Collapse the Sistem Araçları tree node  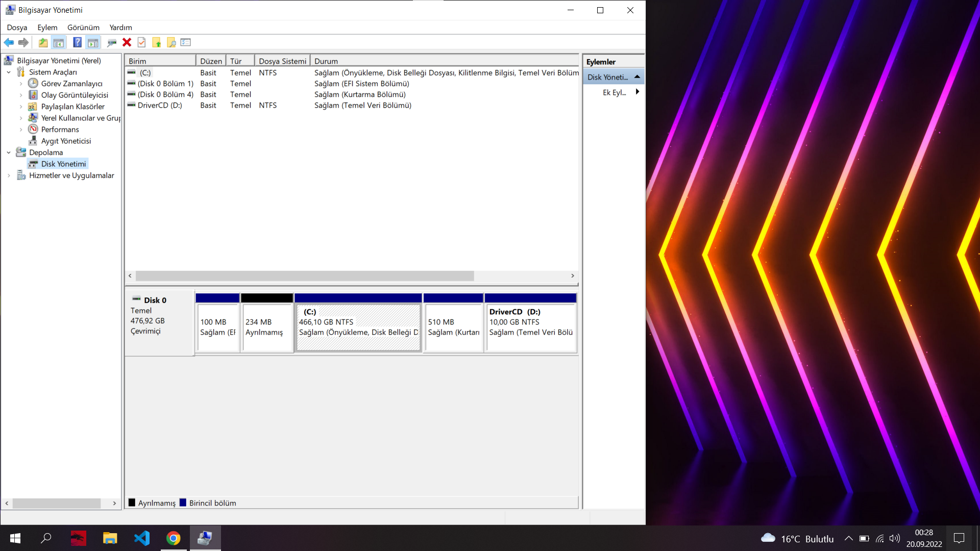(x=9, y=72)
